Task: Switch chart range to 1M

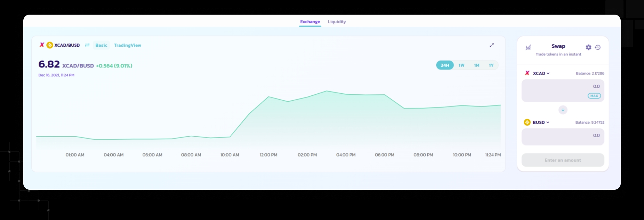Action: point(476,65)
